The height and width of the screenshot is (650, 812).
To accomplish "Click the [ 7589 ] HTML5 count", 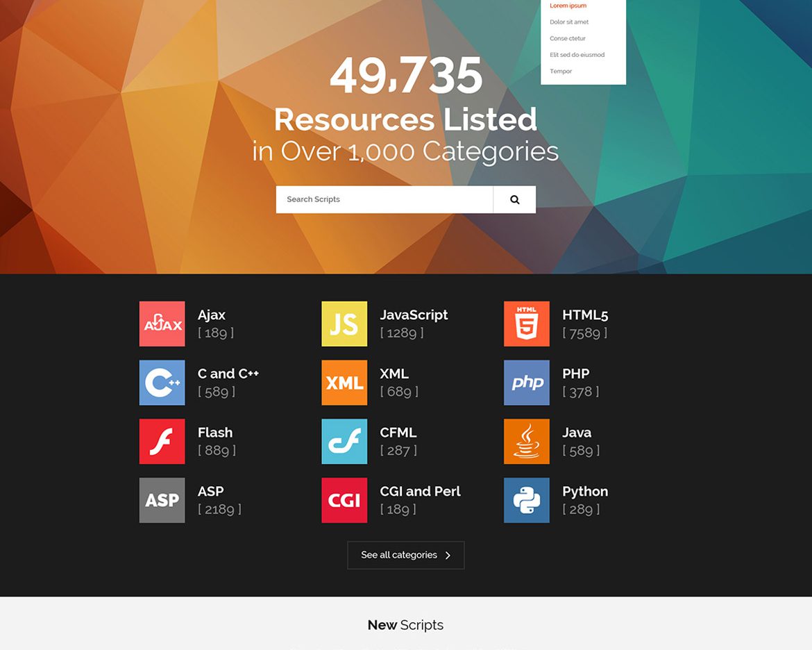I will click(585, 333).
